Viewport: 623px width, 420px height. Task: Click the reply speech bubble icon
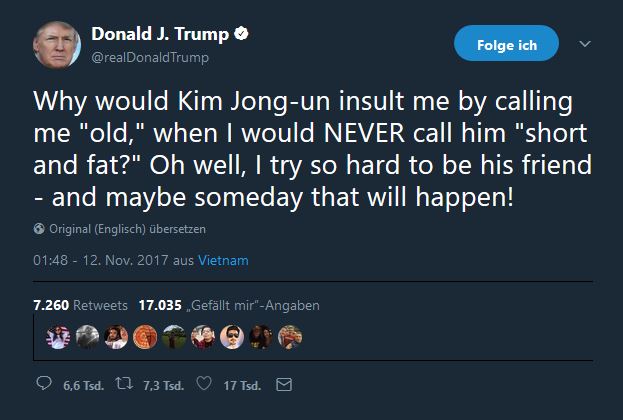pos(43,384)
